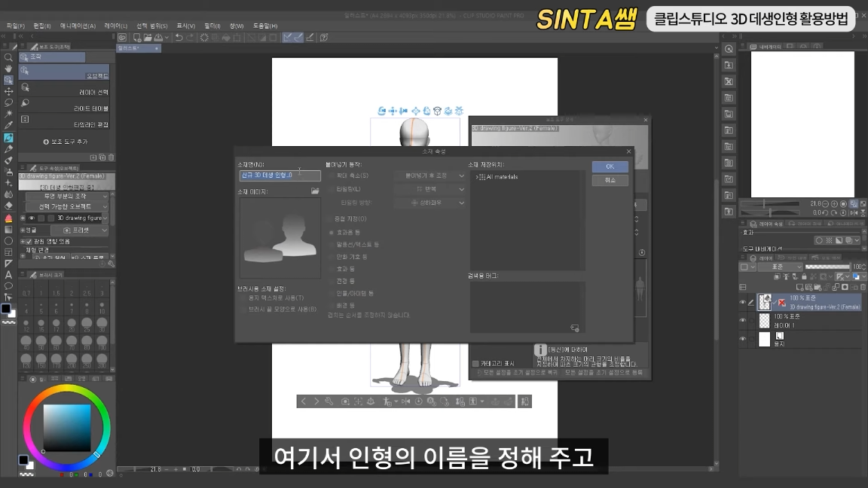868x488 pixels.
Task: Open 표준 blending mode dropdown in Layer panel
Action: coord(781,267)
